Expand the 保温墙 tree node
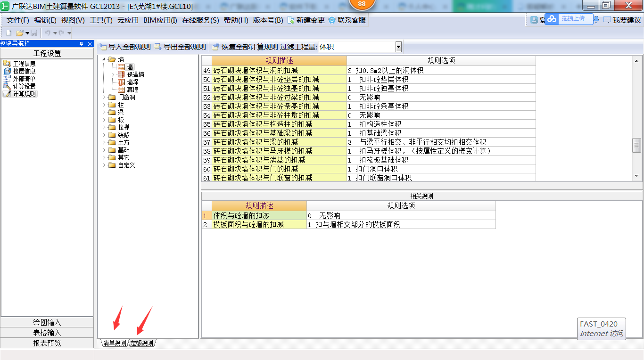 pos(113,74)
